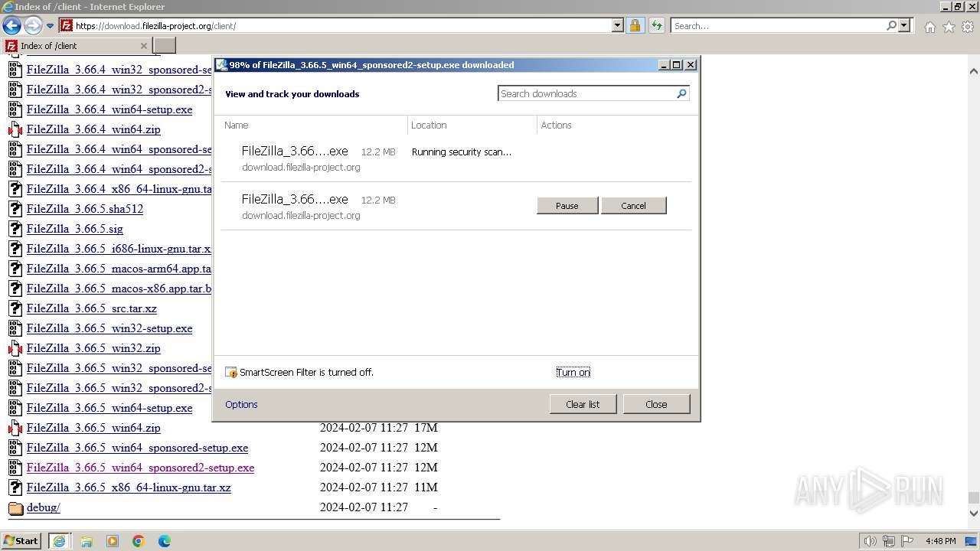Click the Action Center flag tray icon

[x=907, y=541]
